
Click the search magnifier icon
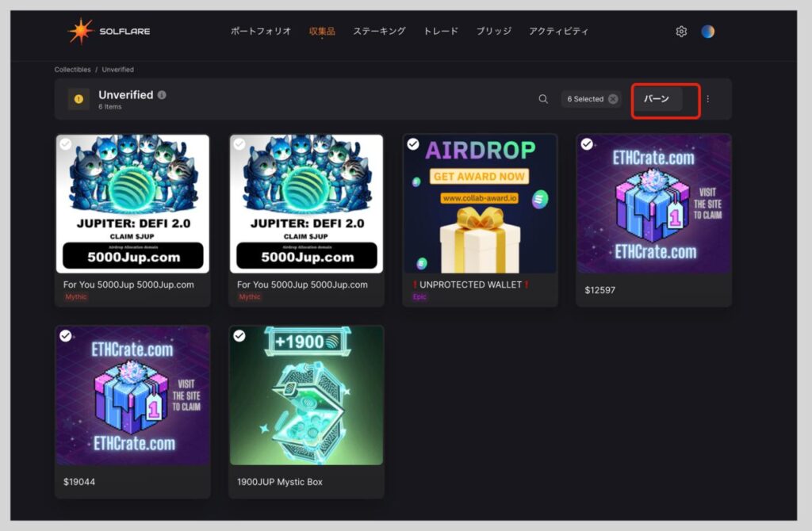tap(542, 99)
